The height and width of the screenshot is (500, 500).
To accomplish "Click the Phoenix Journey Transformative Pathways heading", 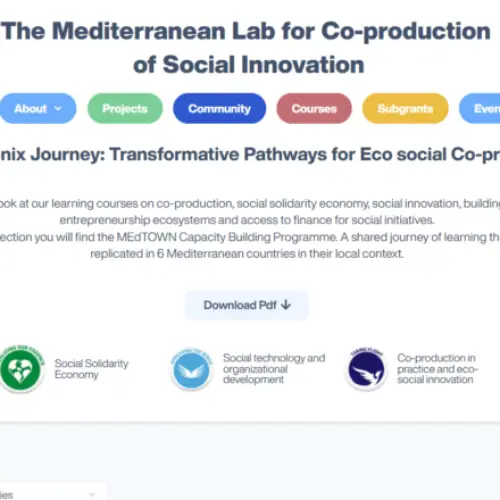I will point(250,155).
